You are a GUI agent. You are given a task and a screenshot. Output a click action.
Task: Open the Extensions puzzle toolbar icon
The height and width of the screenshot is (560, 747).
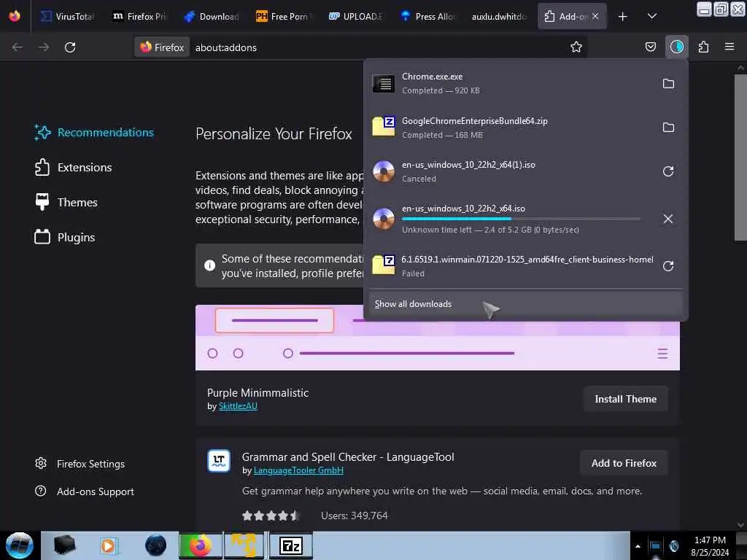703,47
